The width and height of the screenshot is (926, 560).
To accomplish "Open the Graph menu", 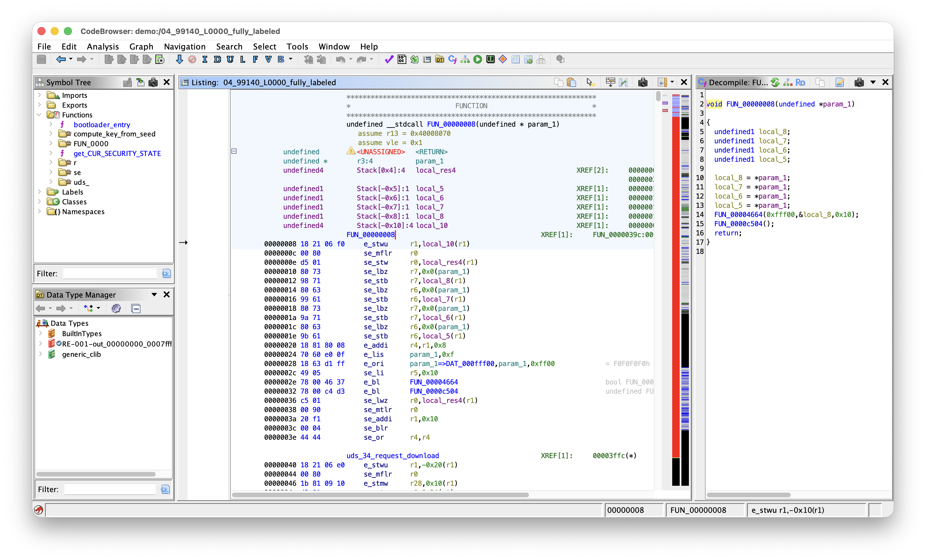I will click(x=141, y=46).
